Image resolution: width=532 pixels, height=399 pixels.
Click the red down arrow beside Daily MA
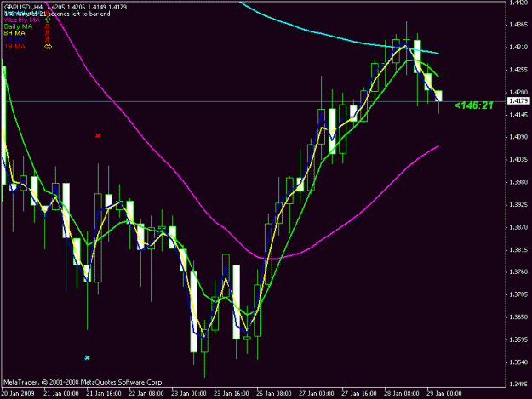point(48,26)
